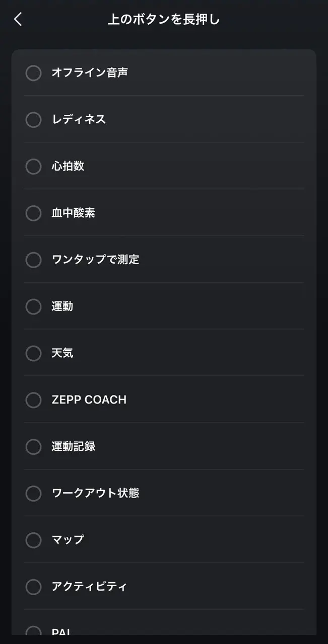Choose the ワークアウト状態 radio button
This screenshot has height=644, width=328.
(33, 494)
